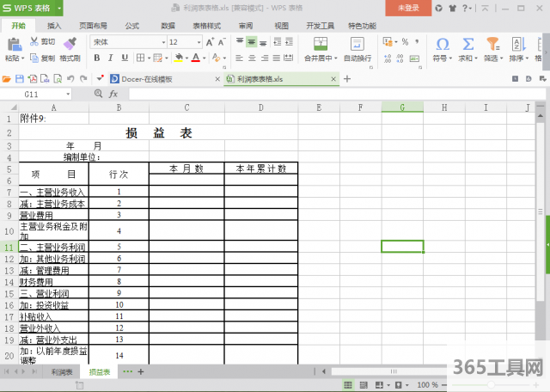This screenshot has width=550, height=392.
Task: Click the 未登录 login button
Action: coord(408,8)
